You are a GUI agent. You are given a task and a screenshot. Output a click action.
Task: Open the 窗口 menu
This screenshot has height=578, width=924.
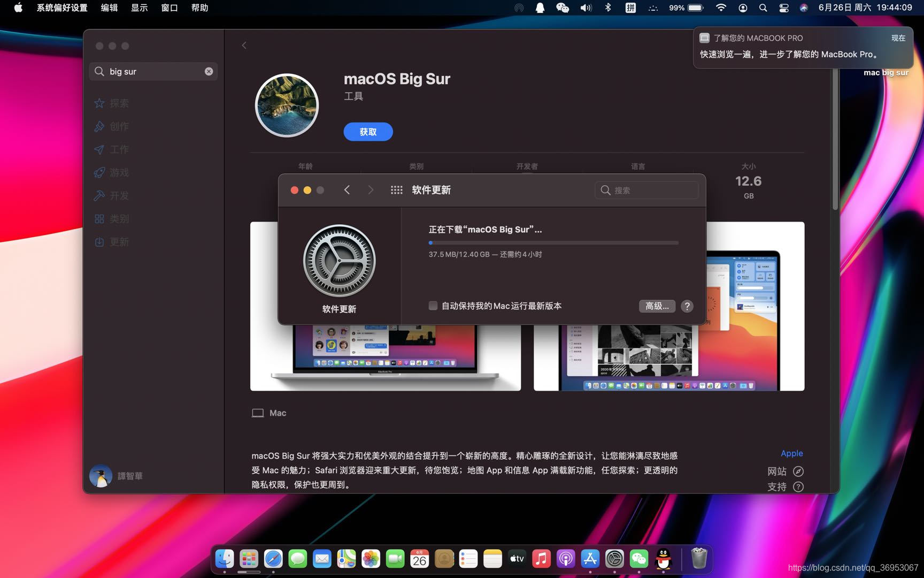[170, 7]
